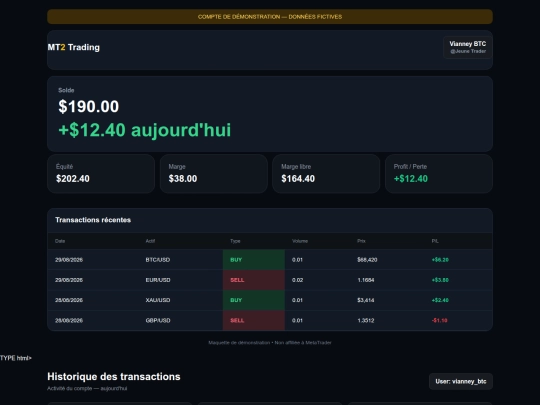540x405 pixels.
Task: Click the Transactions récentes heading
Action: [93, 220]
